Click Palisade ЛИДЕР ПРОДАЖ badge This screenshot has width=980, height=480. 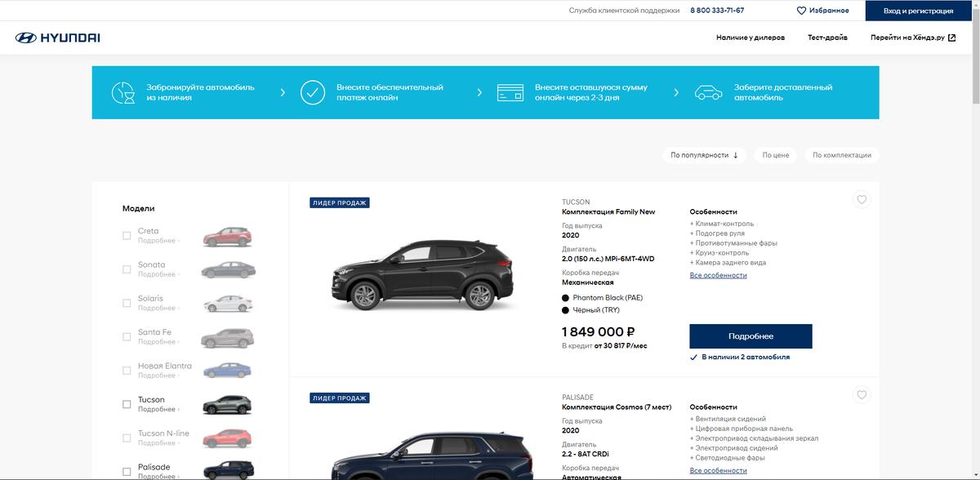(x=340, y=398)
